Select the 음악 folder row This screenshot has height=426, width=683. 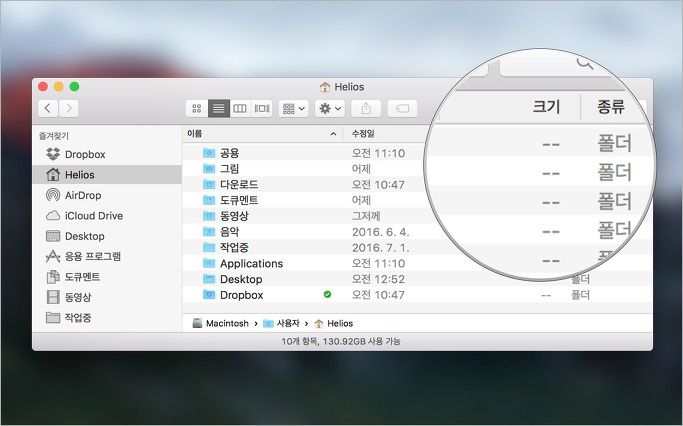[417, 232]
